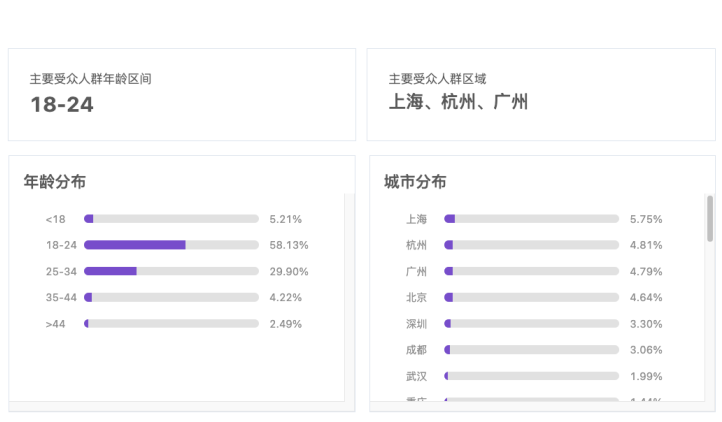722x422 pixels.
Task: Click the 深圳 city distribution bar
Action: [531, 323]
